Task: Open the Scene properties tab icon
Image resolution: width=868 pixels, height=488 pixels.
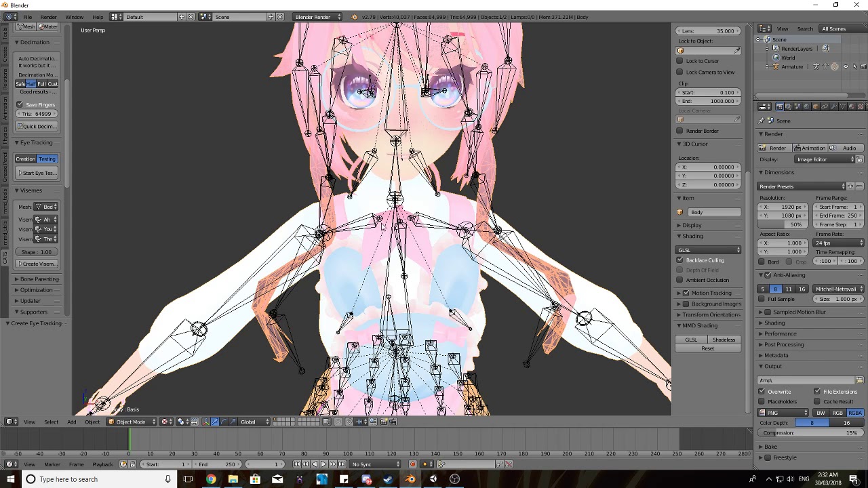Action: click(797, 106)
